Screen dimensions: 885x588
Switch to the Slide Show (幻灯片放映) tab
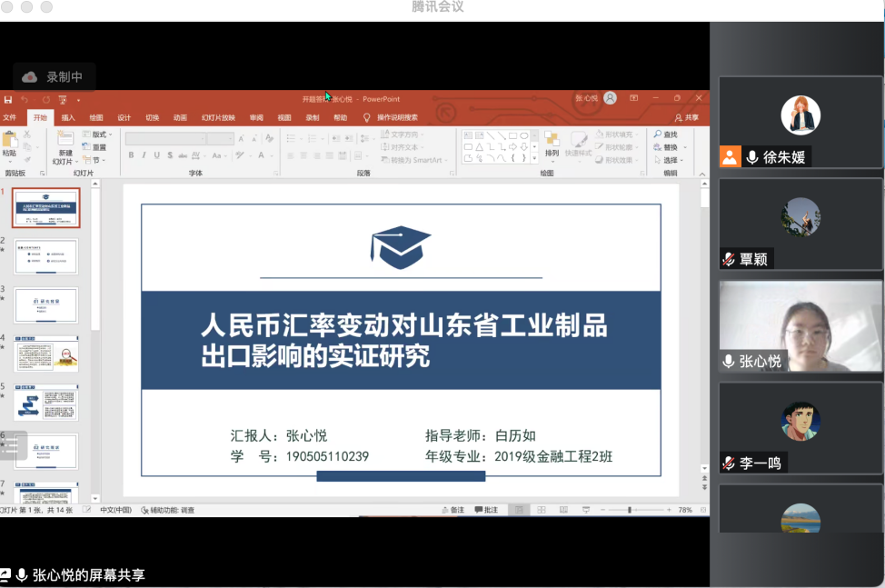pyautogui.click(x=218, y=117)
